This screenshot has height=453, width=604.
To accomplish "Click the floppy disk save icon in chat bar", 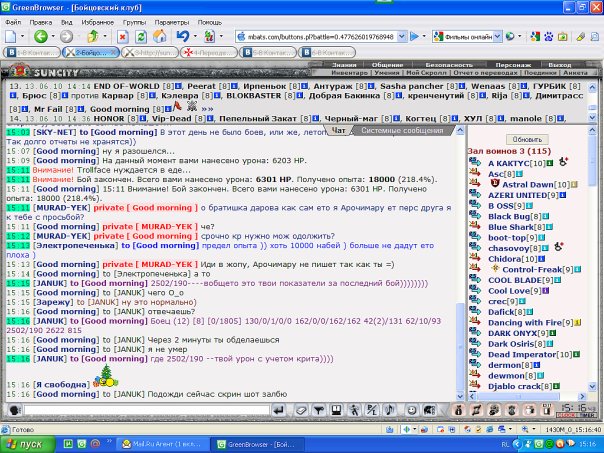I will pos(336,410).
